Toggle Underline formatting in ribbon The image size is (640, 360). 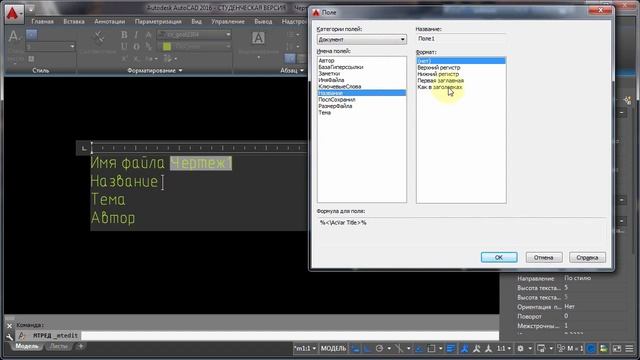click(124, 47)
